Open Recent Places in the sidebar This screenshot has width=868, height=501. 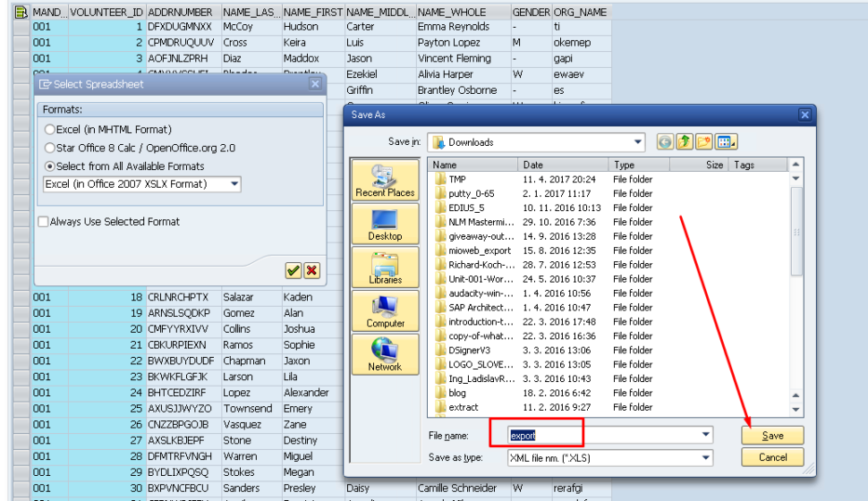pyautogui.click(x=385, y=180)
